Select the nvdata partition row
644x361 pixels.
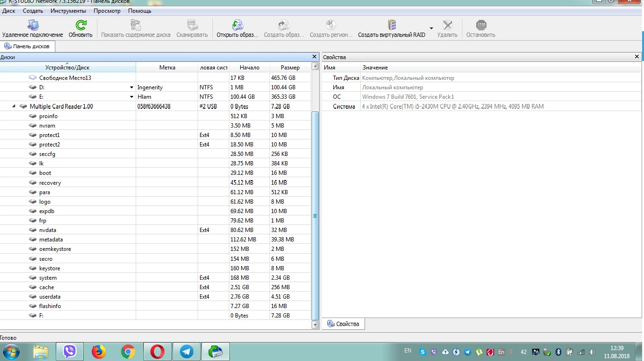click(x=156, y=230)
